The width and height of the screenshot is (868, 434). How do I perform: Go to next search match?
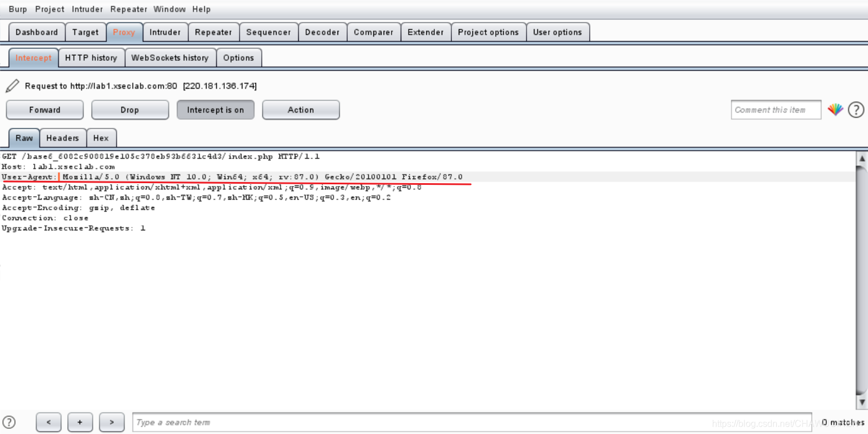tap(112, 422)
